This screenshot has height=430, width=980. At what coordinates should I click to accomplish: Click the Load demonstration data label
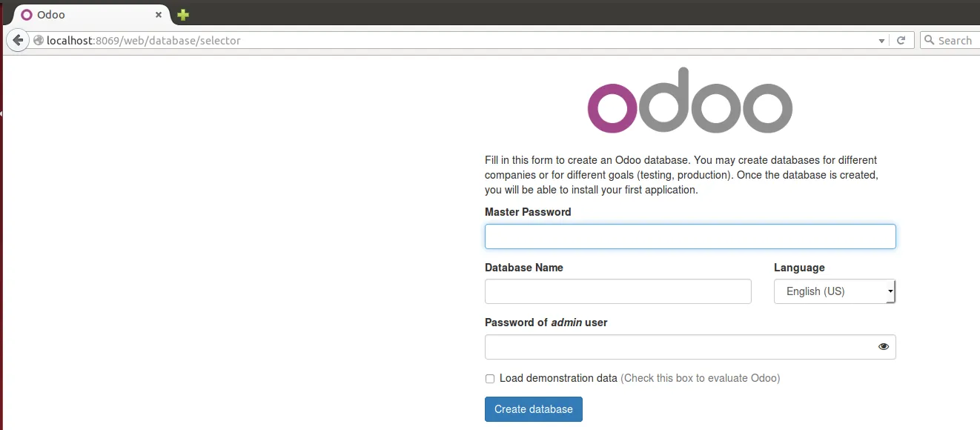(x=558, y=378)
